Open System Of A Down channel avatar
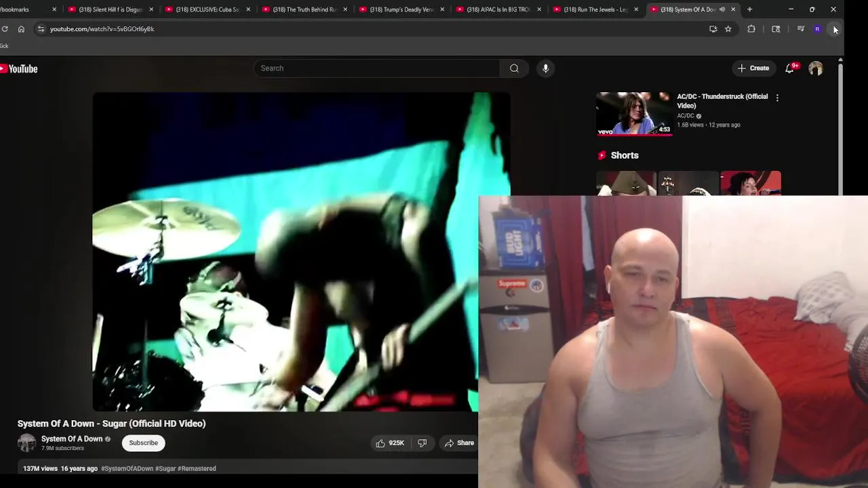Viewport: 868px width, 488px height. pos(26,443)
